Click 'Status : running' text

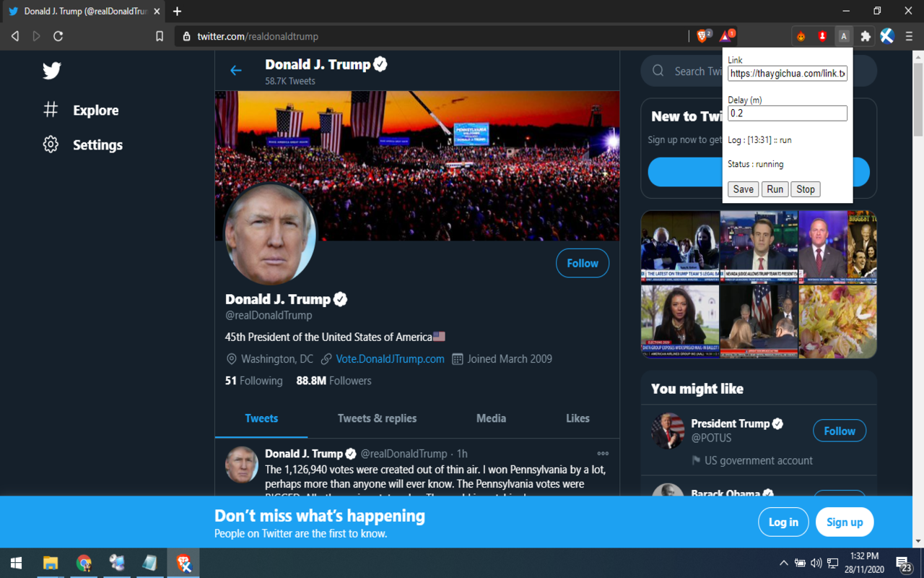(x=755, y=164)
